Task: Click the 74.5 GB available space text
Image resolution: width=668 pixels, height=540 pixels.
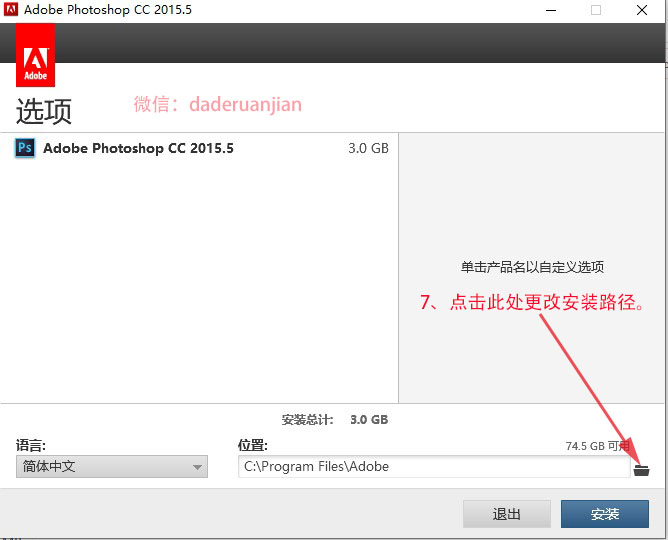Action: [x=596, y=446]
